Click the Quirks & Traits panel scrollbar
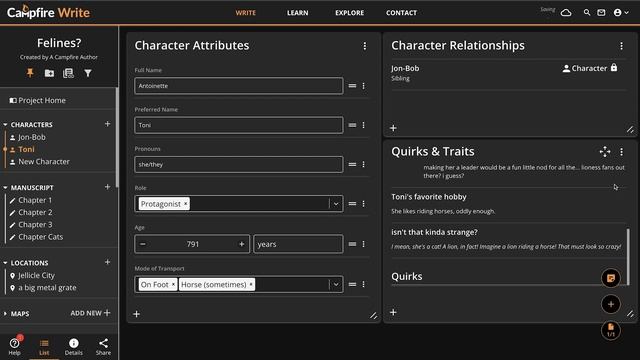Screen dimensions: 640x360 click(628, 257)
